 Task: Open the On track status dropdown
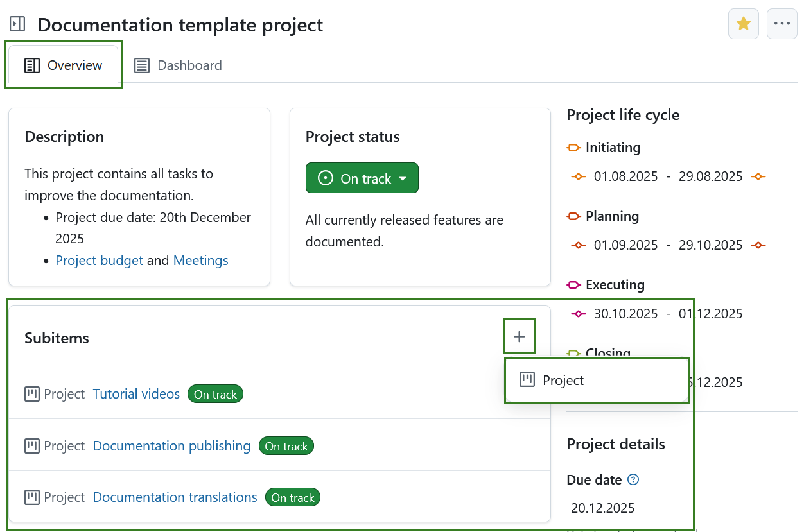[362, 178]
